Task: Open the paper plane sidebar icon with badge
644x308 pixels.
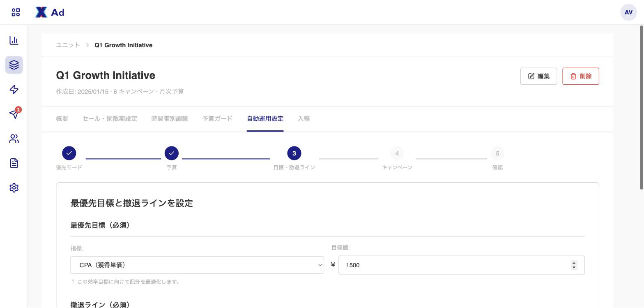Action: coord(14,114)
